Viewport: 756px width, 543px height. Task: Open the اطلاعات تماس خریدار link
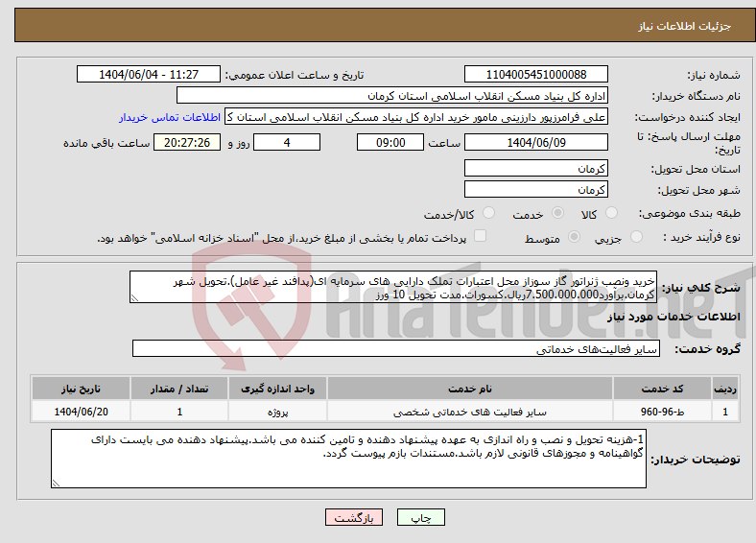pyautogui.click(x=170, y=117)
